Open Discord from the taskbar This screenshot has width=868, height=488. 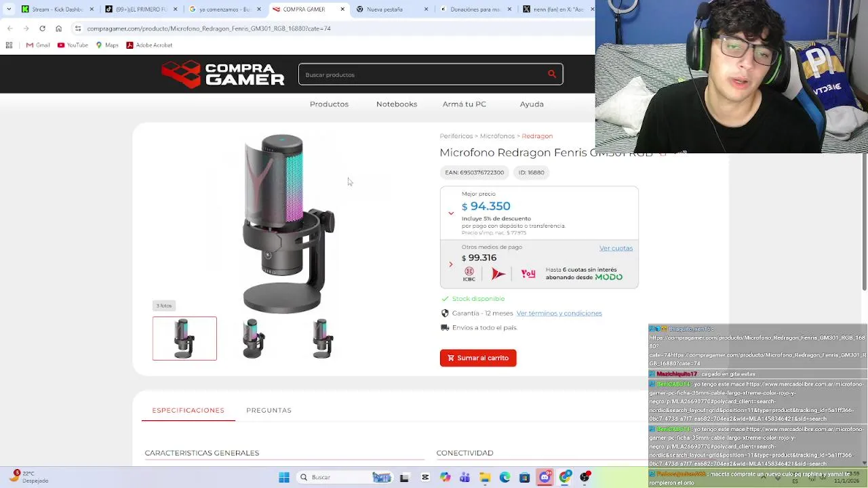545,477
